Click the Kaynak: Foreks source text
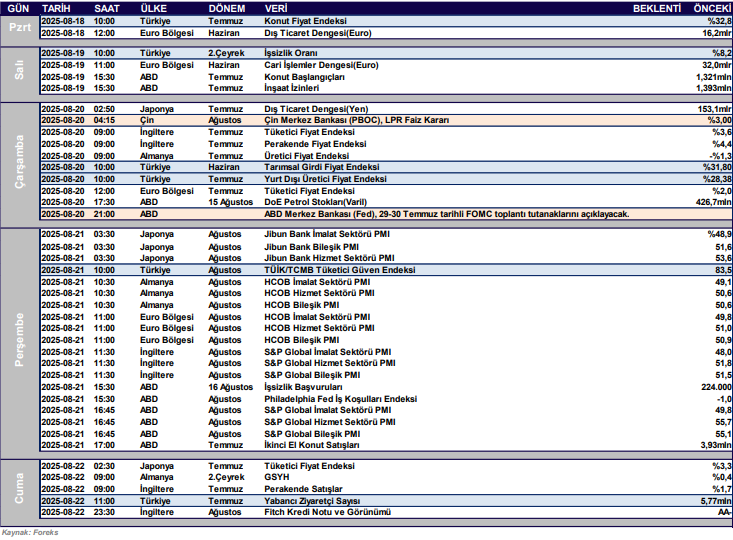Screen dimensions: 733x540 29,532
